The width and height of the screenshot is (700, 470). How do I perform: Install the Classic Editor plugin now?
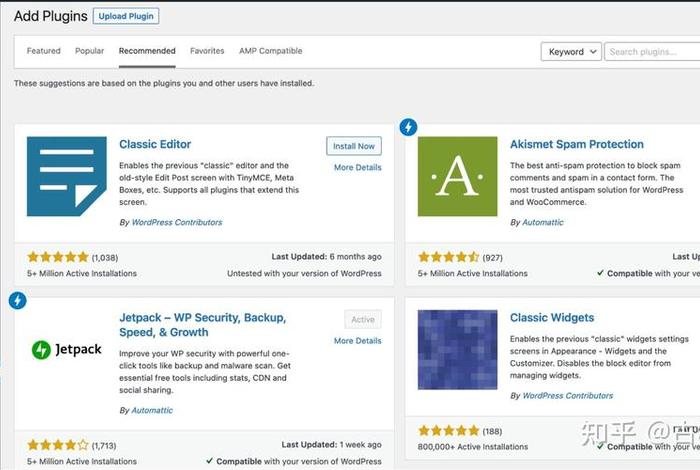click(354, 146)
